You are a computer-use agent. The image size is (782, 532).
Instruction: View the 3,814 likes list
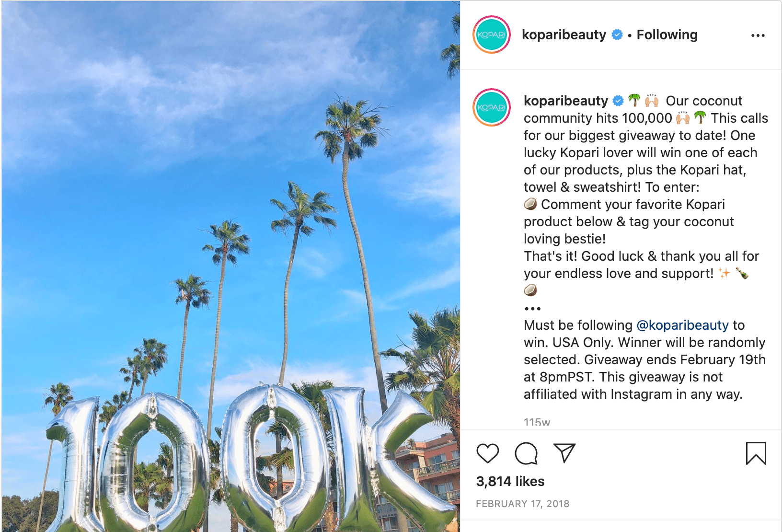click(x=510, y=481)
